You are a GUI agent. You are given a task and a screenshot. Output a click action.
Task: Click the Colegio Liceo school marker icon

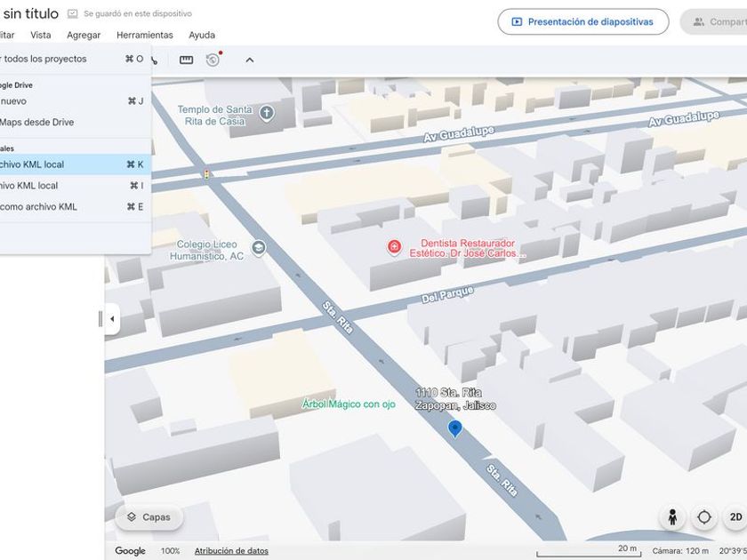[259, 248]
